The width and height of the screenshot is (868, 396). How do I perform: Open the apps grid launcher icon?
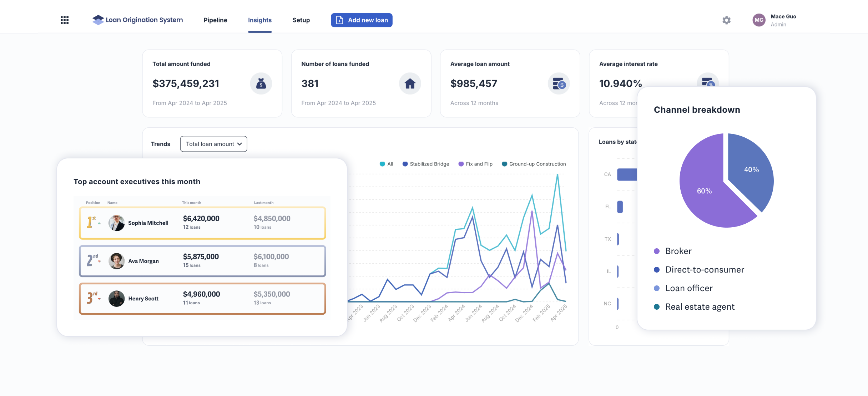[65, 20]
